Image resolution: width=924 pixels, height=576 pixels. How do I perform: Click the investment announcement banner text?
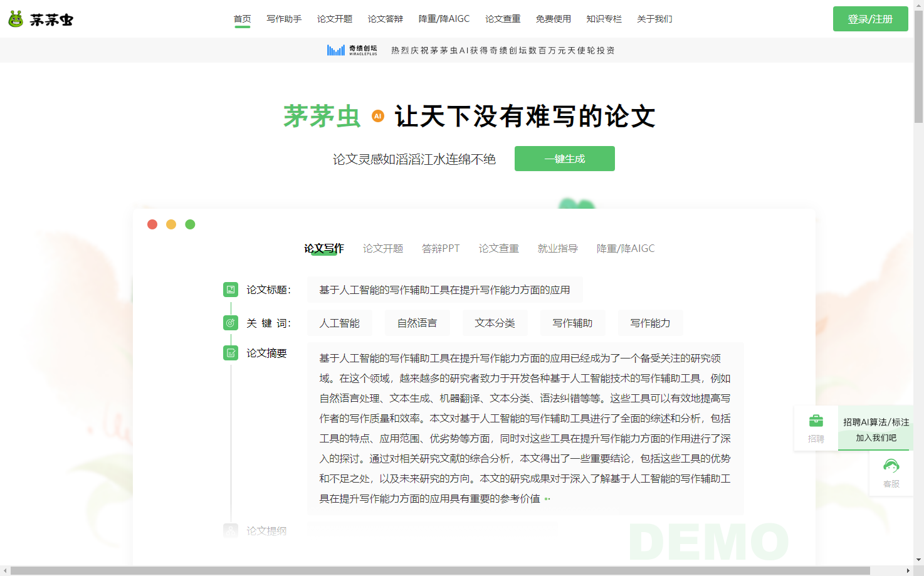click(x=503, y=50)
